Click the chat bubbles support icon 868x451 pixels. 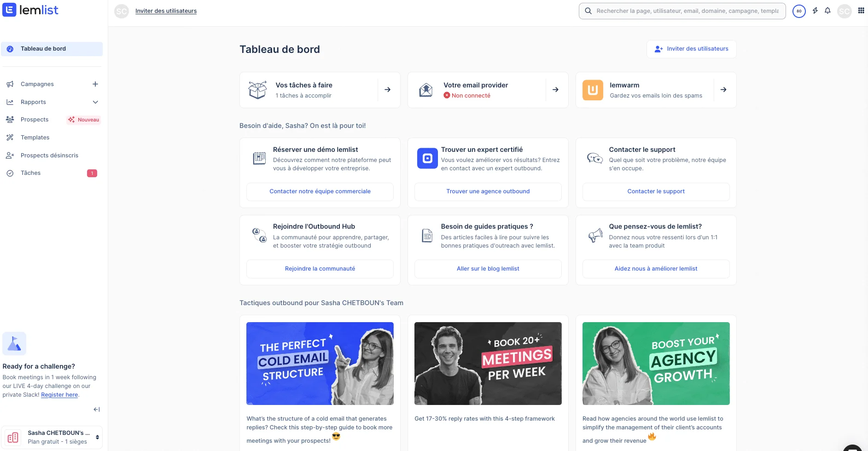595,158
